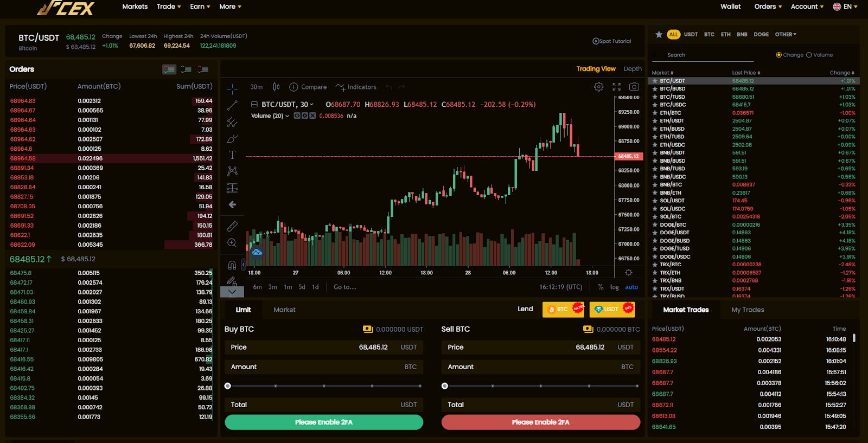Select the ruler measure tool
Screen dimensions: 868x443
click(232, 226)
